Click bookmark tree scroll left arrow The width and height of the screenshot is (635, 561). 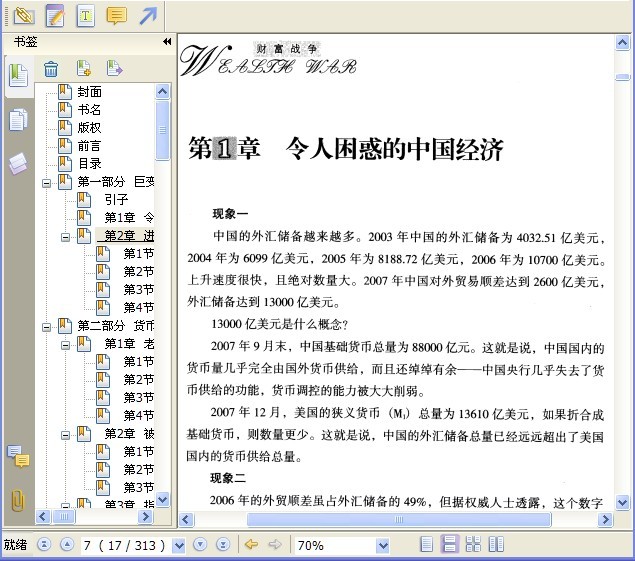[x=43, y=516]
